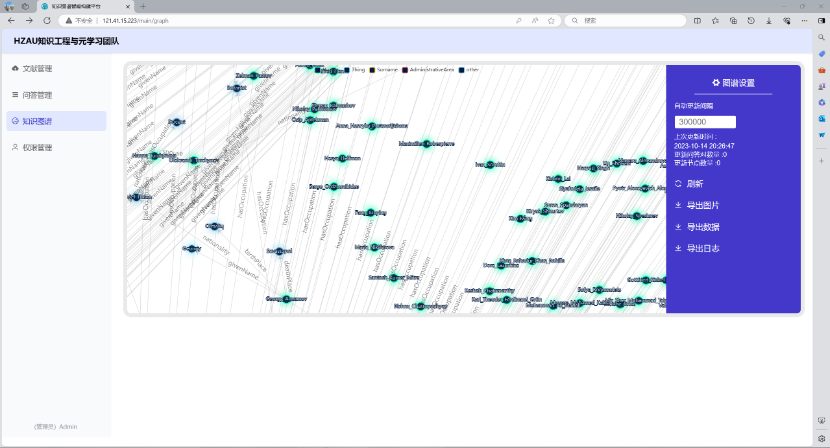Open 文献管理 in the sidebar

37,69
